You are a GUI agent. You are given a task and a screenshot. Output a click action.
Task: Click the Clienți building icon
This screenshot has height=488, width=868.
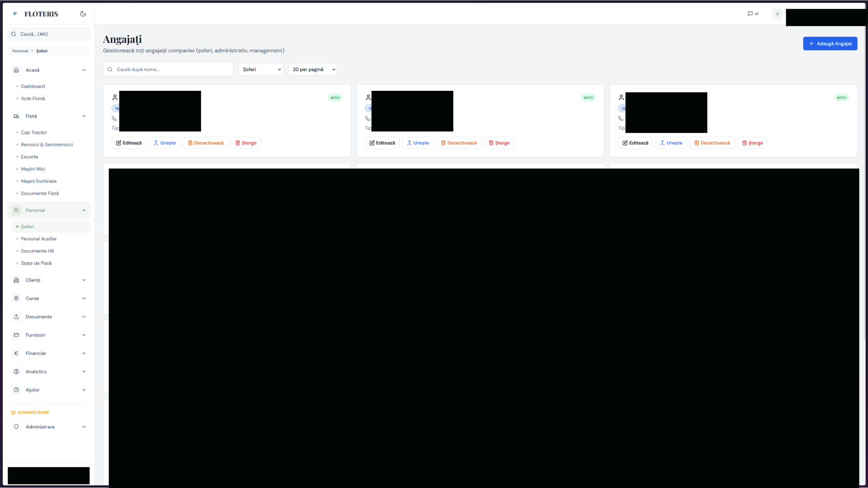pos(16,280)
